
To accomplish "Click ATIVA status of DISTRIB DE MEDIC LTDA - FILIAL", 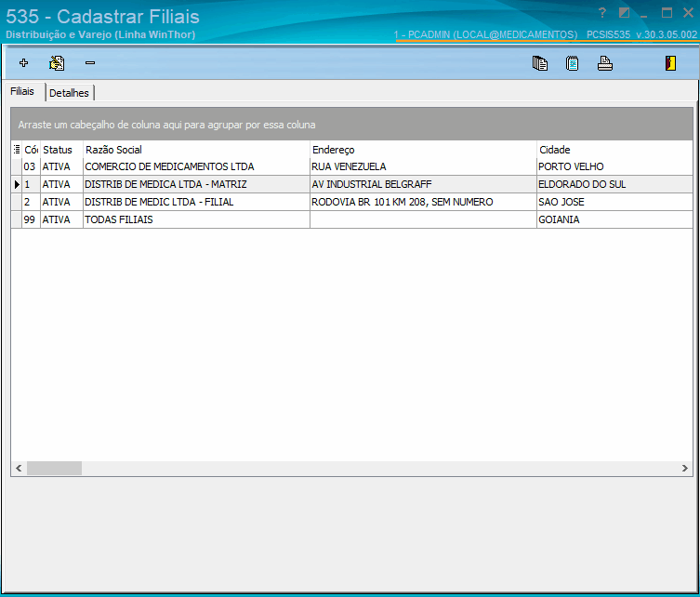I will coord(61,202).
